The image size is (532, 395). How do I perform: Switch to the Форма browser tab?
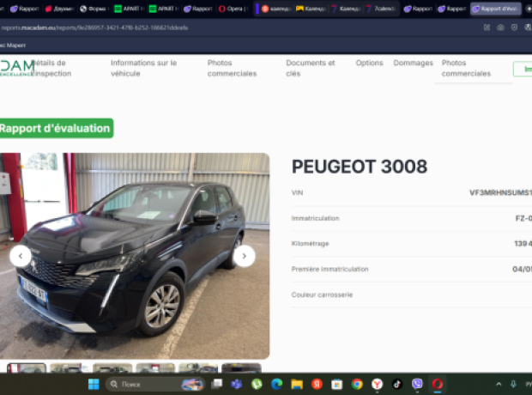(x=94, y=9)
